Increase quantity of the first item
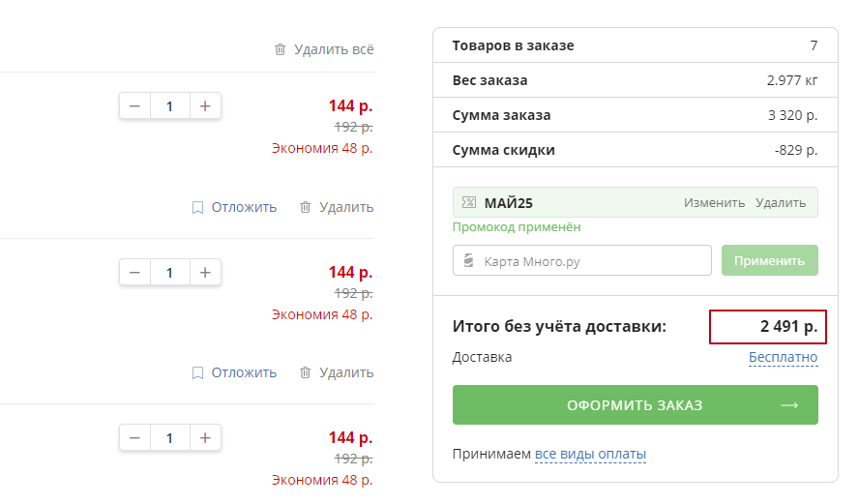Viewport: 859px width, 504px height. tap(205, 106)
